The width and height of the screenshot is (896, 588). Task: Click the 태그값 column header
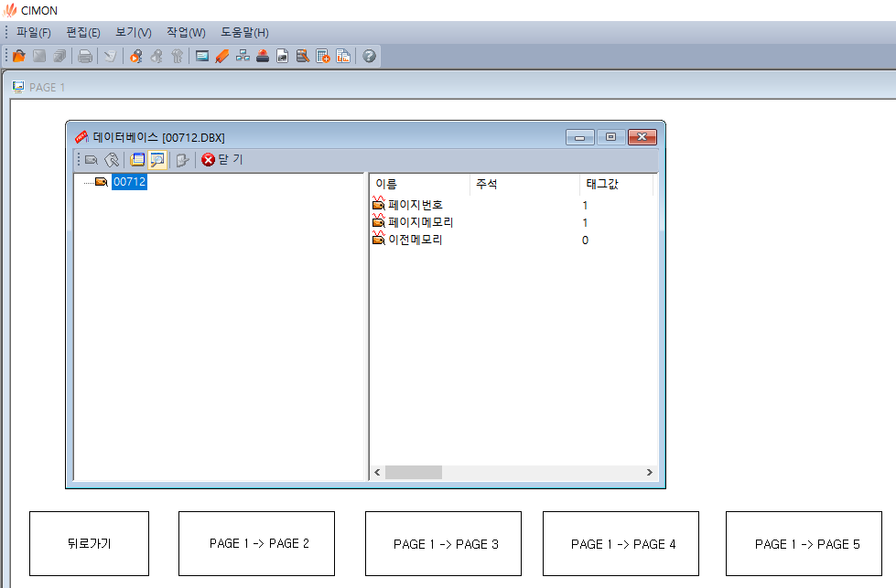point(602,184)
